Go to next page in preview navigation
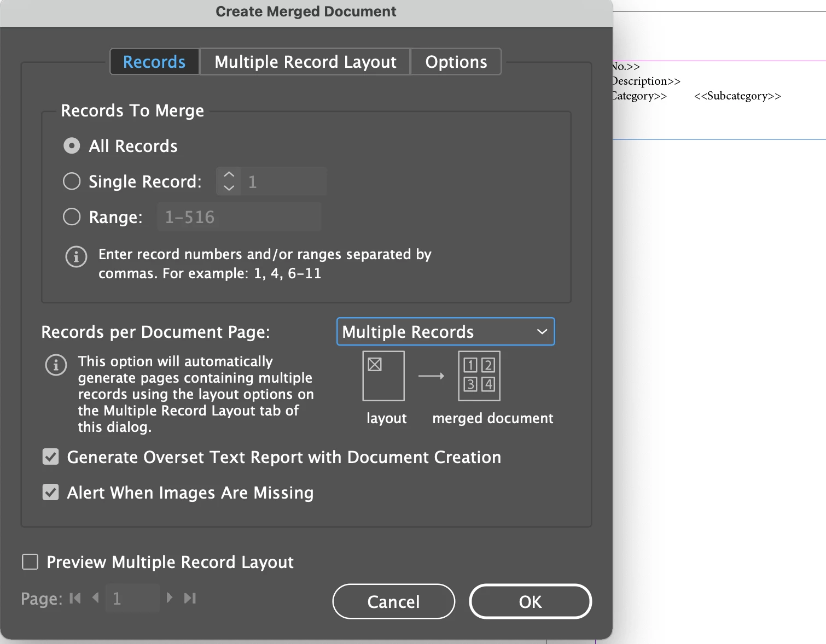Screen dimensions: 826x644 (170, 598)
